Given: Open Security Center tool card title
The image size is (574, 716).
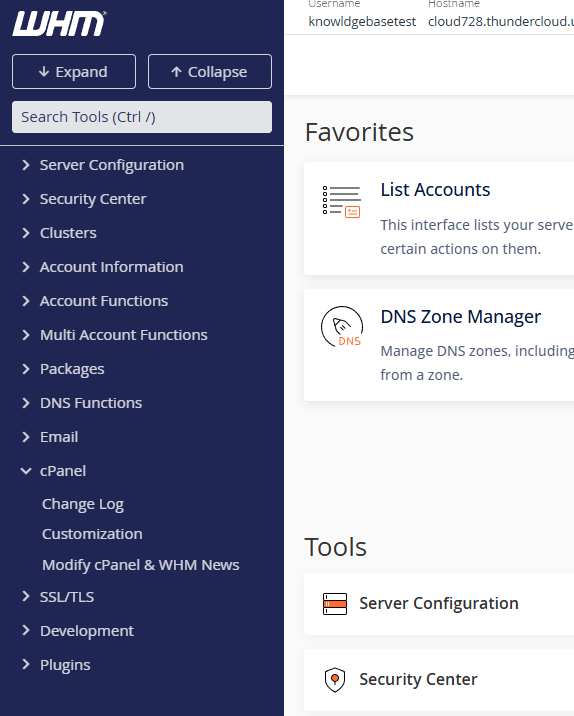Looking at the screenshot, I should 418,679.
